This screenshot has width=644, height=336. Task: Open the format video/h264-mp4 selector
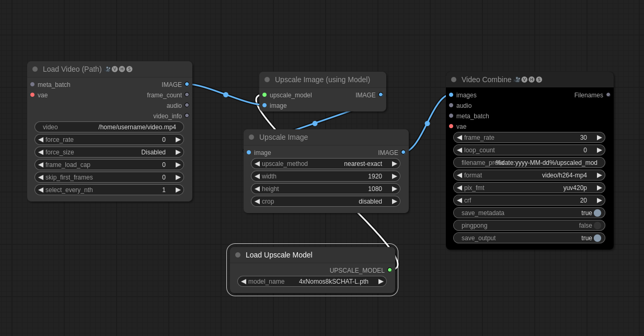(529, 175)
